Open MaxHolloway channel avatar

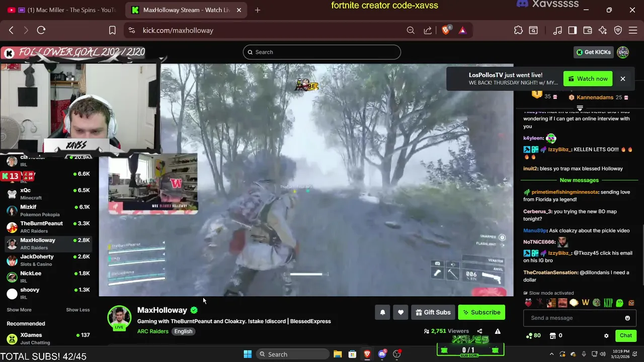(119, 316)
